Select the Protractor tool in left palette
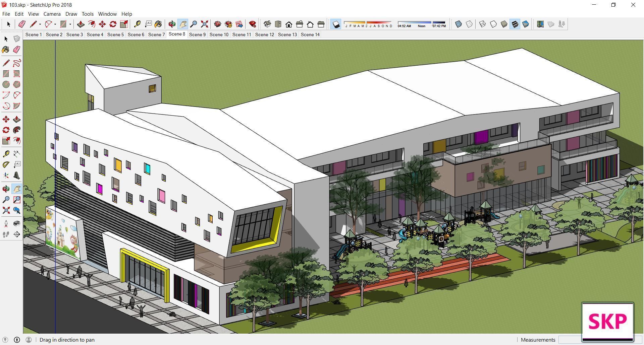The image size is (644, 345). tap(6, 165)
